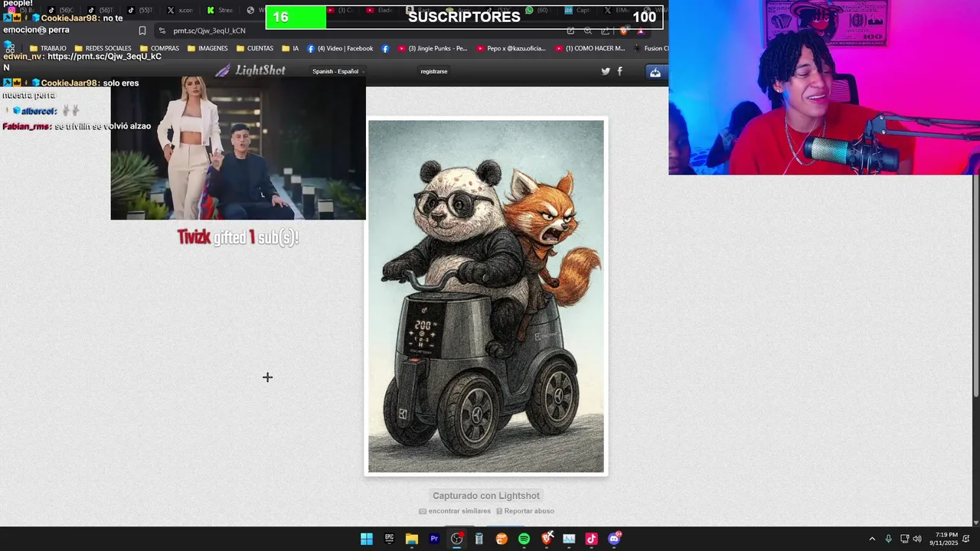Open the Facebook share icon on Lightshot
The image size is (980, 551).
pyautogui.click(x=620, y=71)
